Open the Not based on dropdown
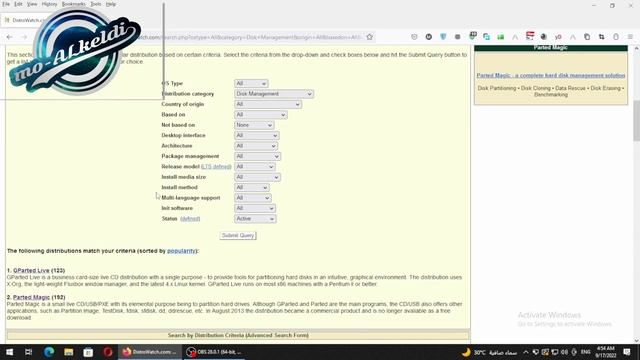The image size is (640, 360). [x=254, y=125]
